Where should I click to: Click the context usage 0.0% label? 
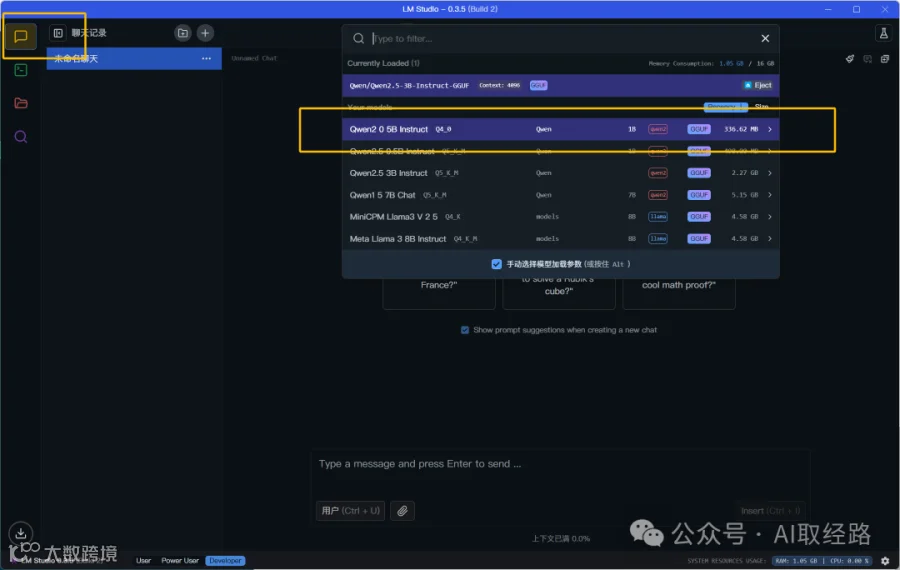[x=560, y=538]
